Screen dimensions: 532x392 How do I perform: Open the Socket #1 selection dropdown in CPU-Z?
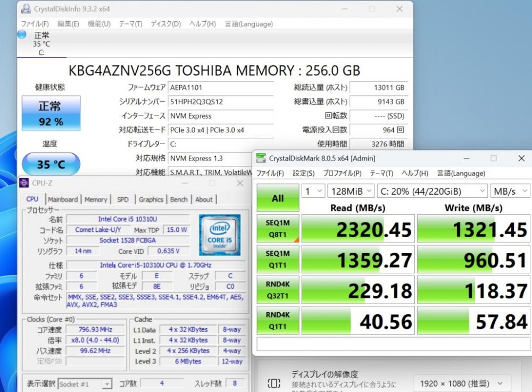point(85,384)
